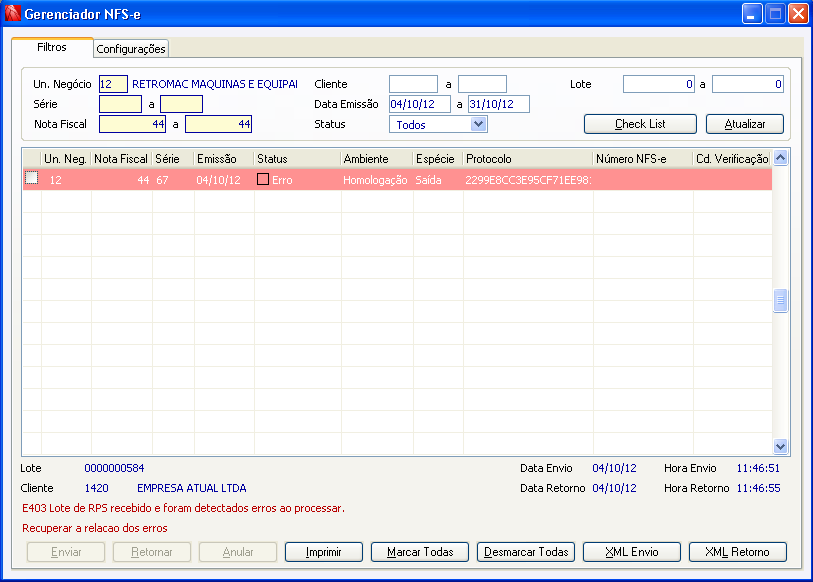Click the Un. Neg. column header

[x=65, y=159]
